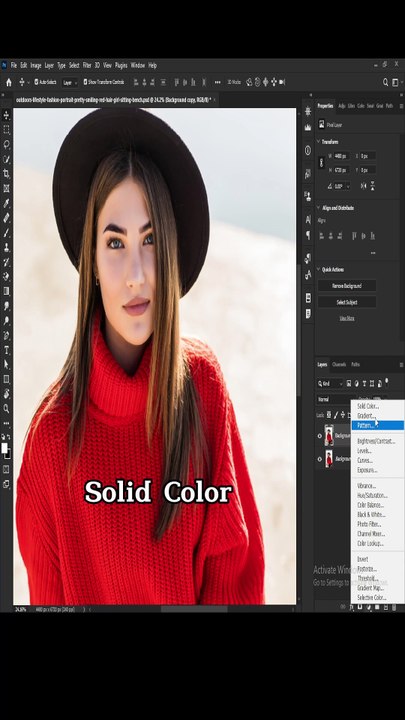The image size is (405, 720).
Task: Click the Home icon in the options bar
Action: pos(8,82)
